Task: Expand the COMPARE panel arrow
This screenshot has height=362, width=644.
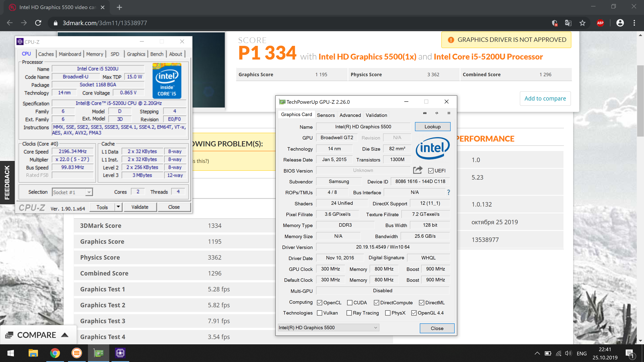Action: 65,335
